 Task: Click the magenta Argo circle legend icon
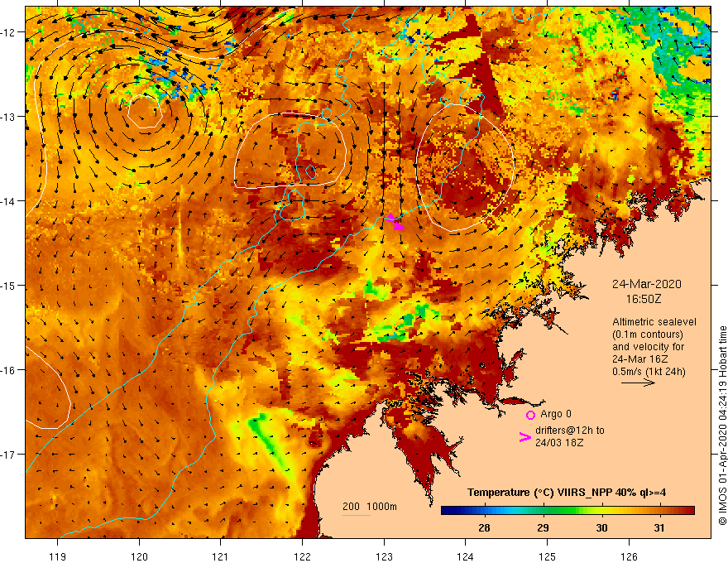[x=530, y=415]
